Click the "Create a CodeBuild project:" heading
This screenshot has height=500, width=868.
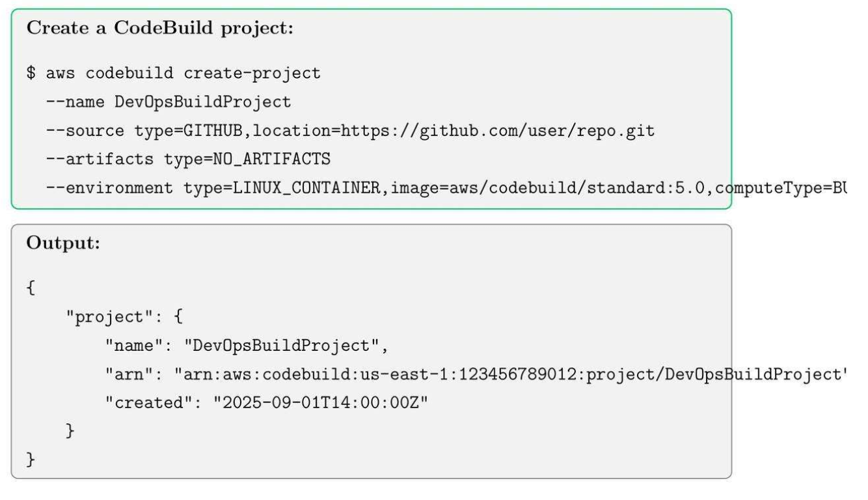[x=159, y=29]
